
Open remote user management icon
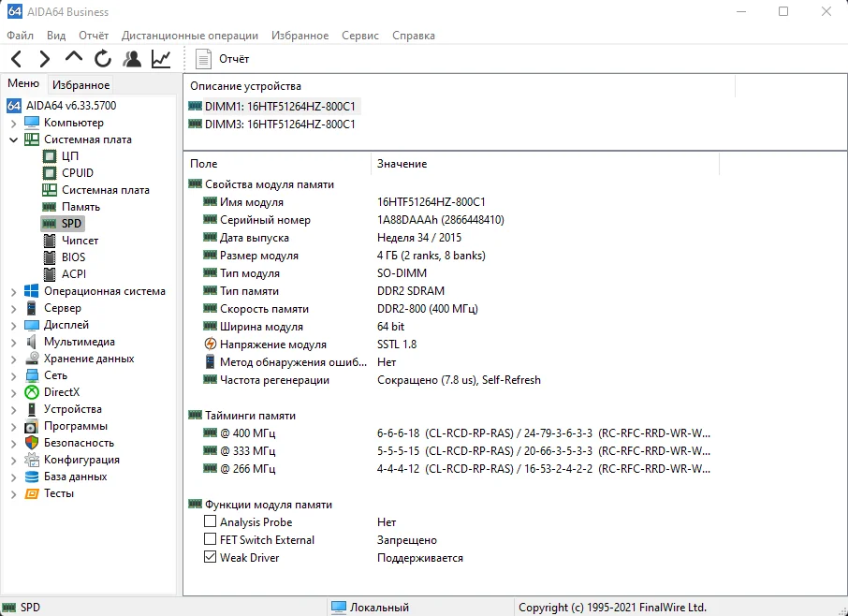[132, 58]
